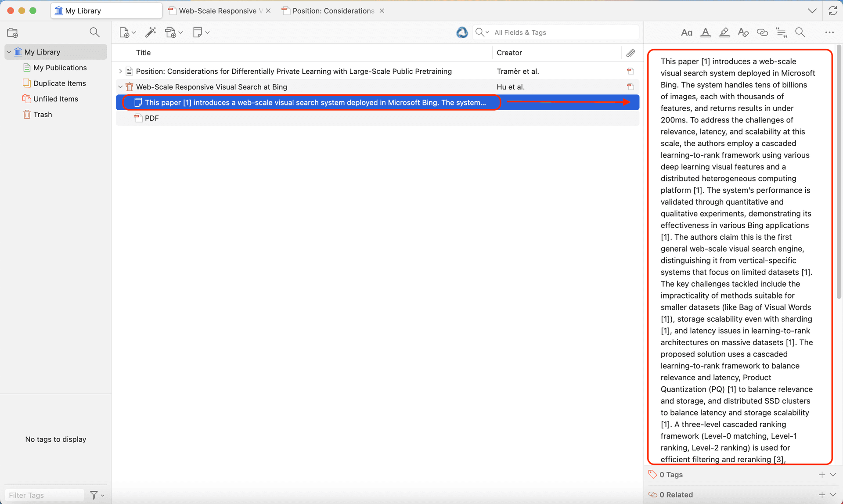Screen dimensions: 843x504
Task: Click the text color icon in note editor
Action: pyautogui.click(x=705, y=32)
